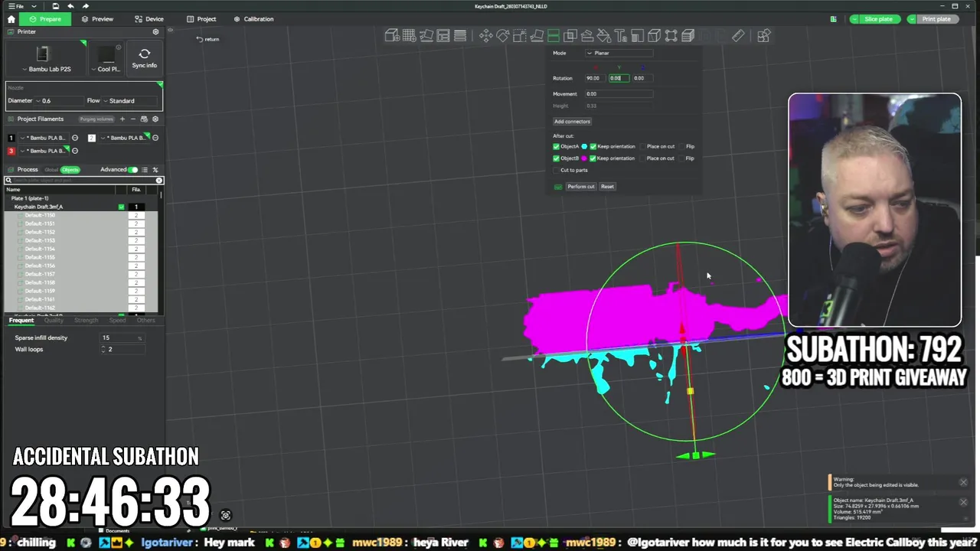Click filament 2 white color swatch

point(92,138)
